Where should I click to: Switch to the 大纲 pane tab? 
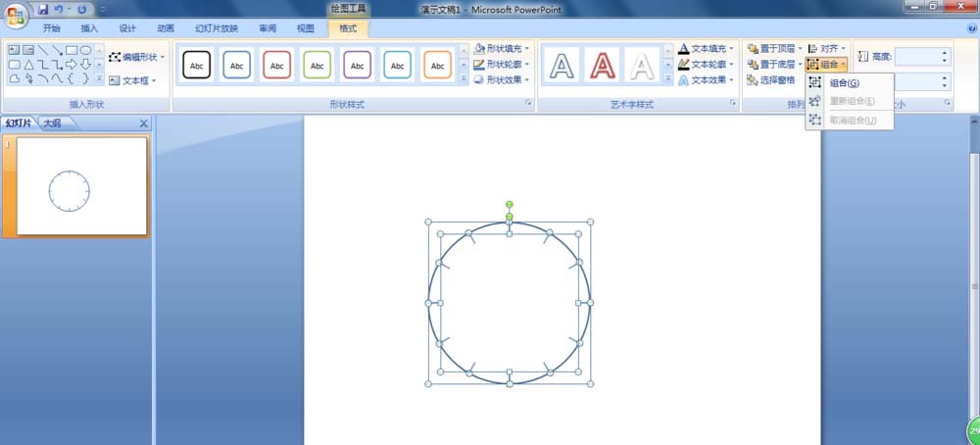[53, 124]
